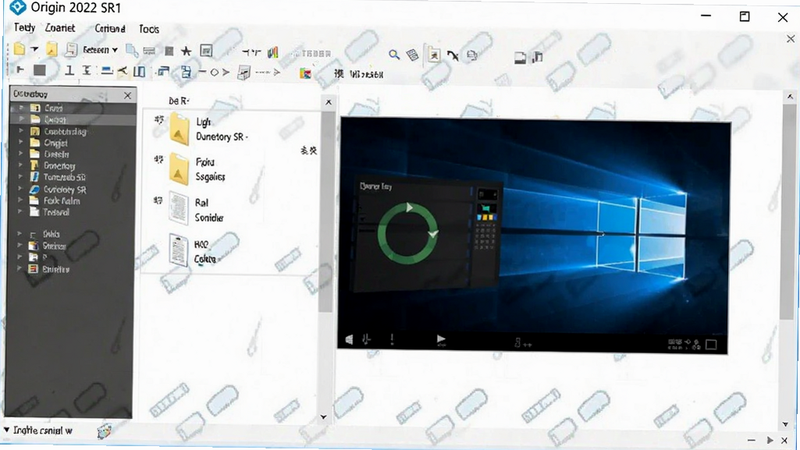Screen dimensions: 800x450
Task: Expand the Cruid tree node arrow
Action: 21,108
